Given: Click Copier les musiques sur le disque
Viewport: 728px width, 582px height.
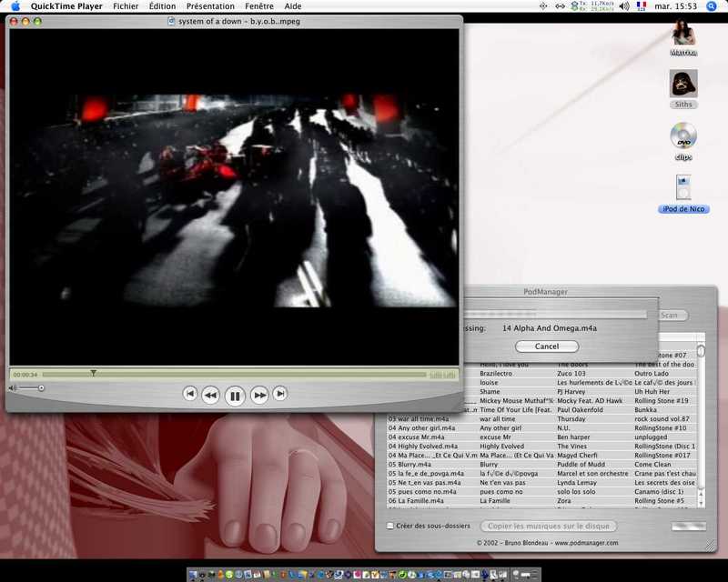Looking at the screenshot, I should coord(549,526).
